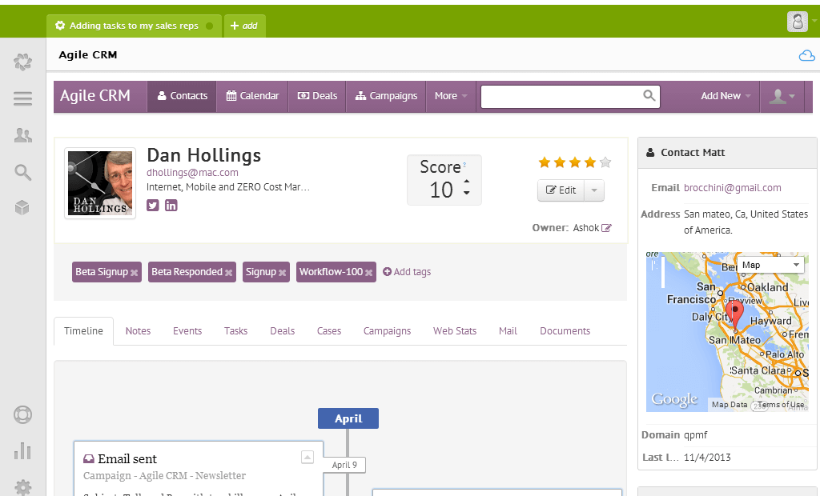Set rating to three stars
The width and height of the screenshot is (820, 504).
575,162
